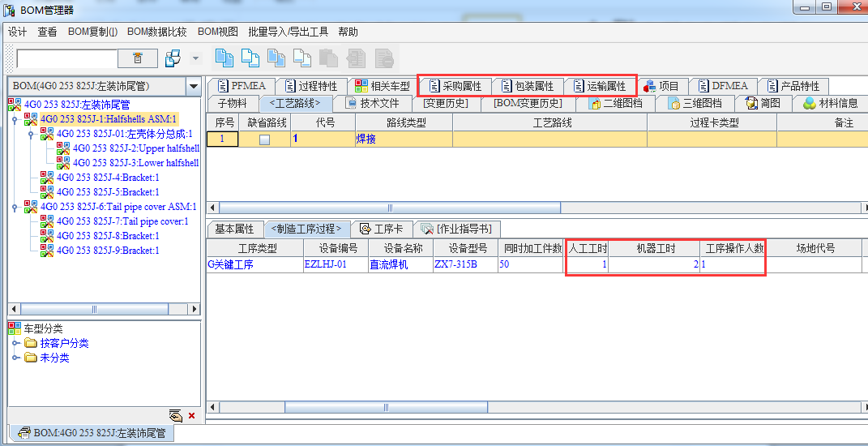
Task: Click the root node 4G0 253 825J:左装饰尾管 icon
Action: (15, 105)
